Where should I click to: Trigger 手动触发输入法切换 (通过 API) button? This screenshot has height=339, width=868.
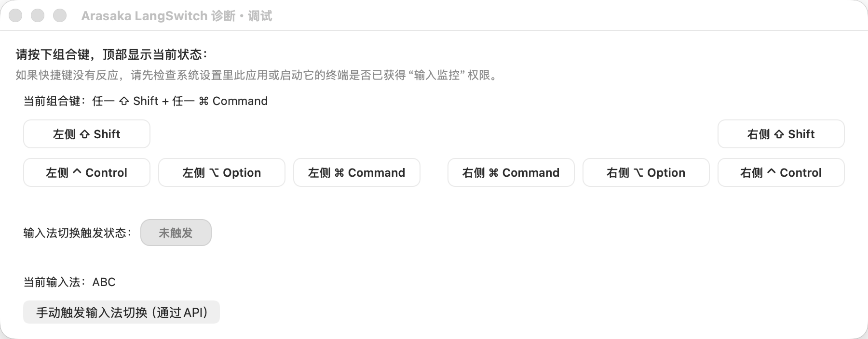coord(122,313)
